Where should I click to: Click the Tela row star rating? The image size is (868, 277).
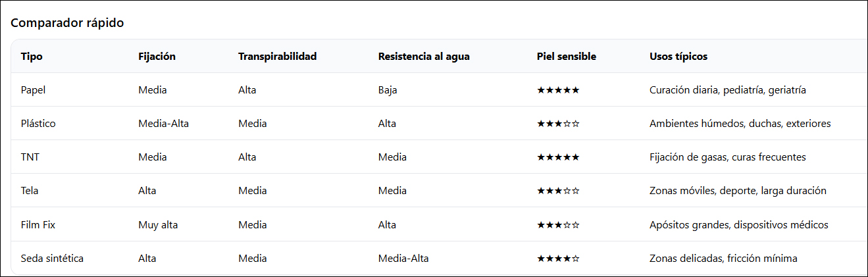point(558,191)
